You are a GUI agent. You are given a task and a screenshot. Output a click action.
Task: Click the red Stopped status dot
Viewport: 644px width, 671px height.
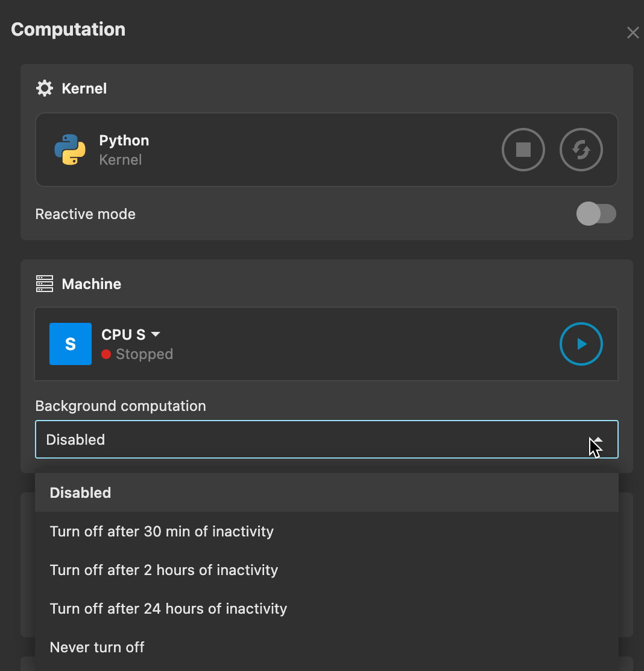107,355
